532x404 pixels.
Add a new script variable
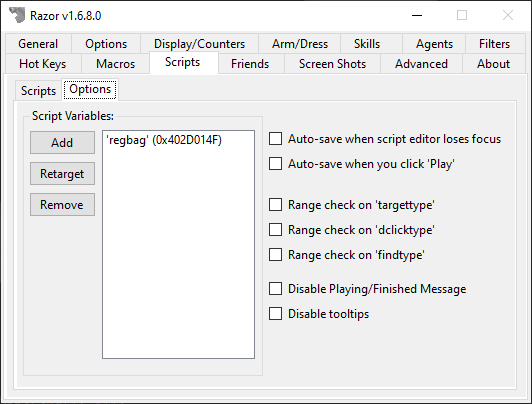[62, 142]
